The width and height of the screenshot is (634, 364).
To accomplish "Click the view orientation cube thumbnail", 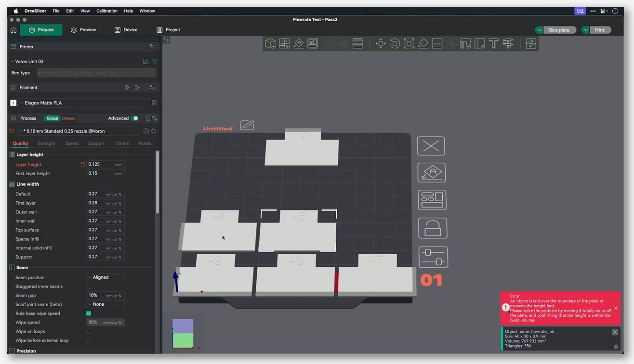I will coord(183,333).
